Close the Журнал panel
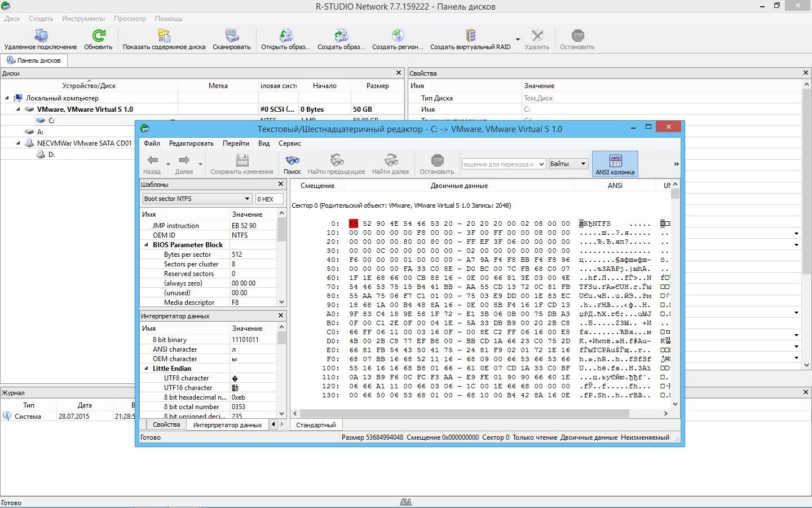Screen dimensions: 812x508 [805, 392]
